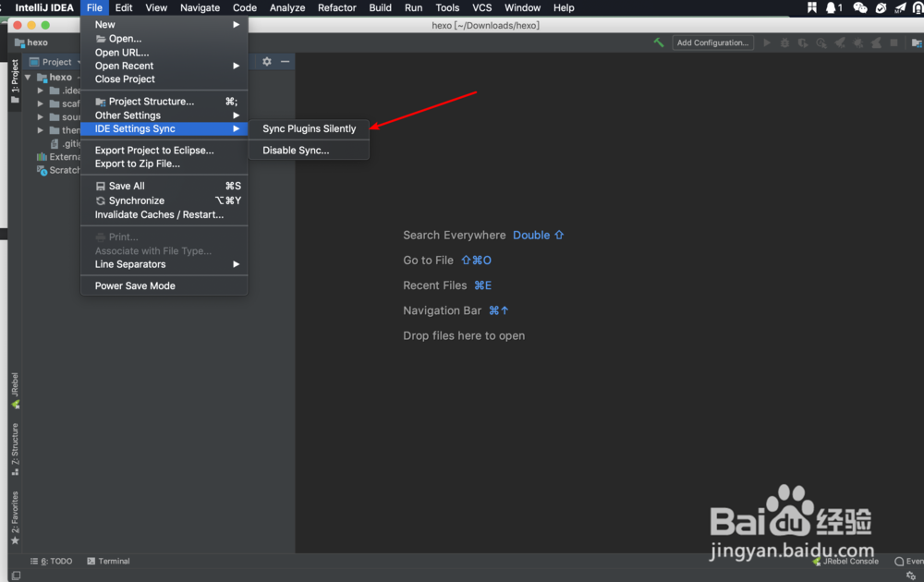Open the Structure side tab
This screenshot has height=582, width=924.
[16, 450]
